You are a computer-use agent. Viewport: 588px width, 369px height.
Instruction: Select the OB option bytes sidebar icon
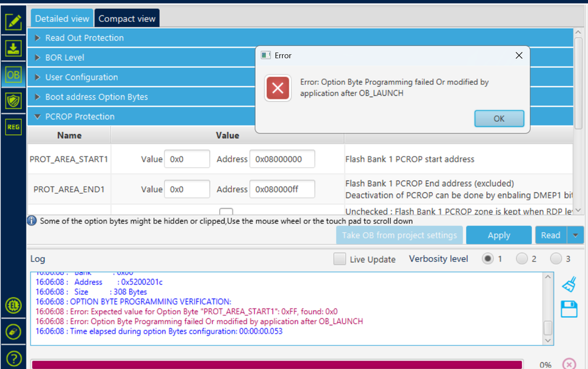(x=13, y=75)
